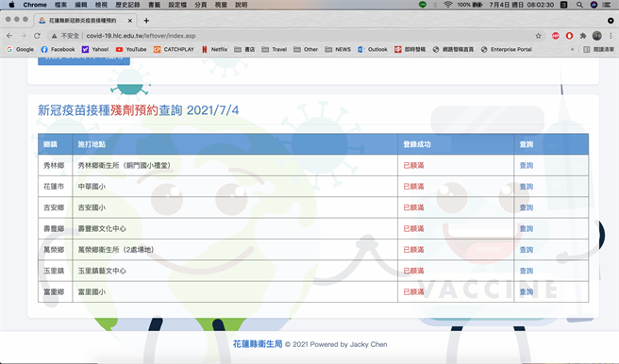Viewport: 619px width, 364px height.
Task: Open the Google bookmark
Action: click(x=20, y=49)
